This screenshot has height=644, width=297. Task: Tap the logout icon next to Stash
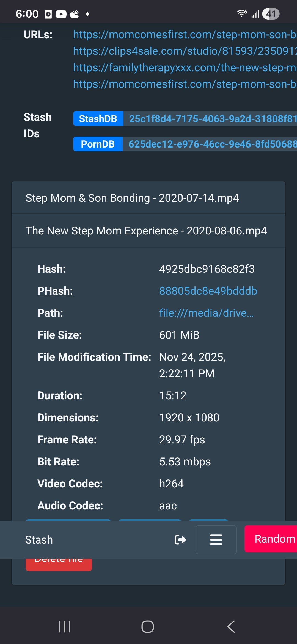click(x=181, y=540)
